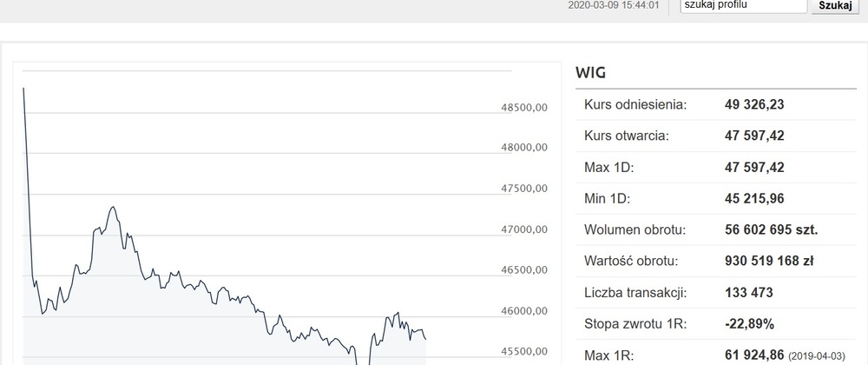Click the 45500,00 axis label

[524, 351]
